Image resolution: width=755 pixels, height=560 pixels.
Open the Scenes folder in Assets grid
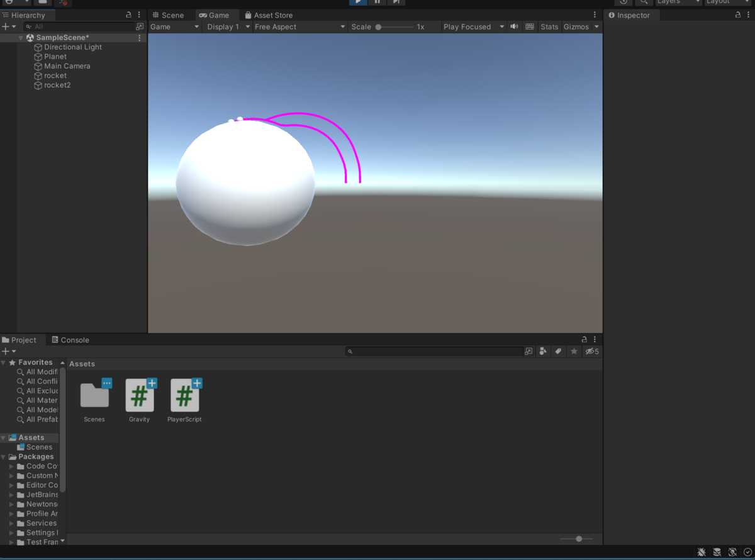pos(94,396)
